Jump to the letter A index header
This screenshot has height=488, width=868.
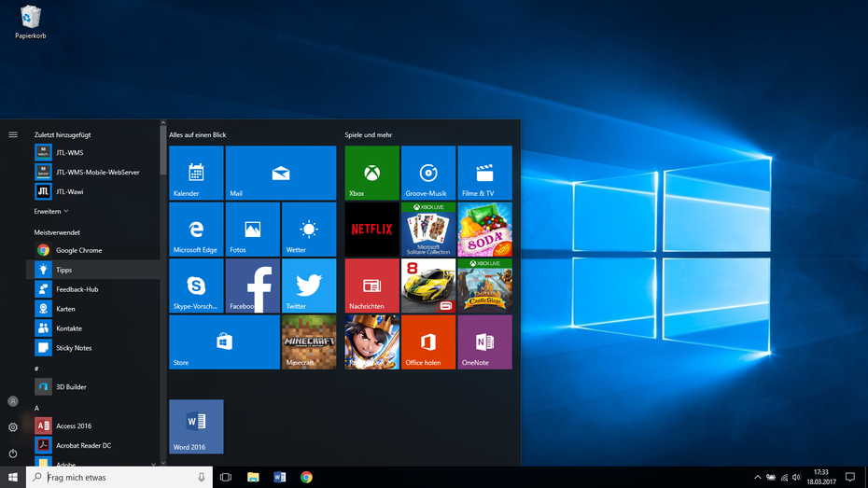(x=37, y=408)
